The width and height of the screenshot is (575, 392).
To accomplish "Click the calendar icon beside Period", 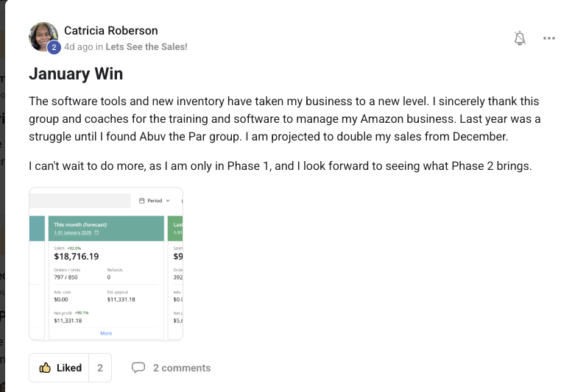I will [x=141, y=200].
